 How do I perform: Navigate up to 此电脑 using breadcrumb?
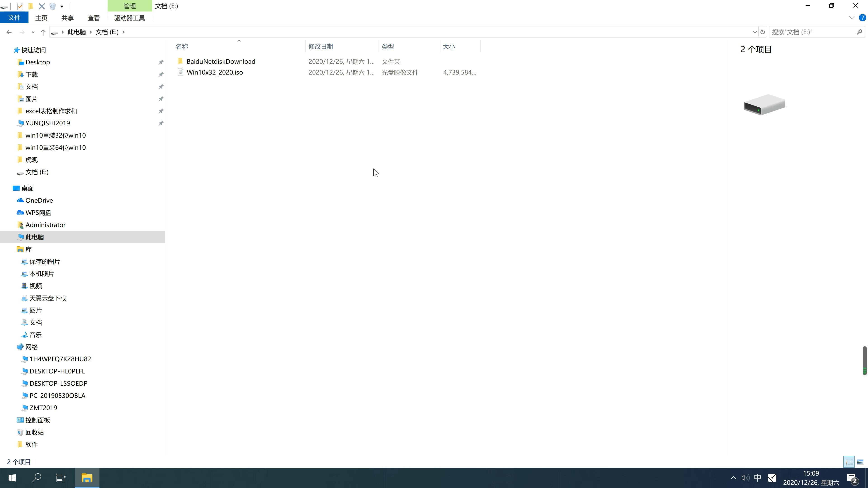pyautogui.click(x=76, y=32)
